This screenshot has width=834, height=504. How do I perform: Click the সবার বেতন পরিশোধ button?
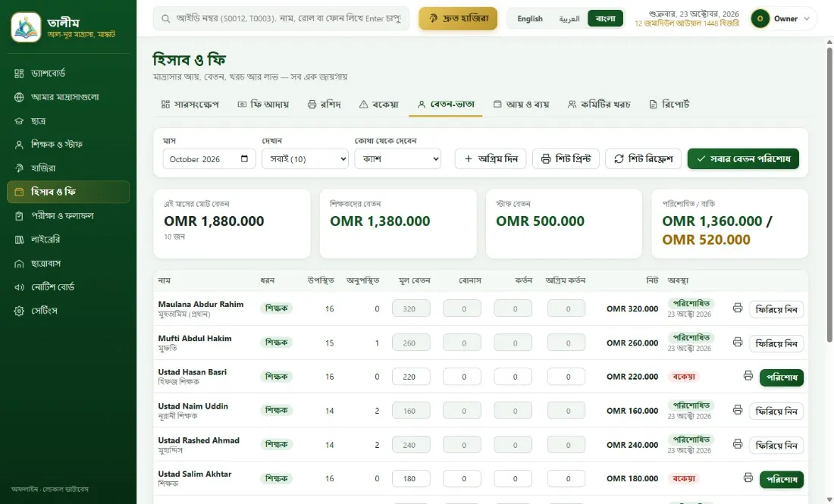743,159
